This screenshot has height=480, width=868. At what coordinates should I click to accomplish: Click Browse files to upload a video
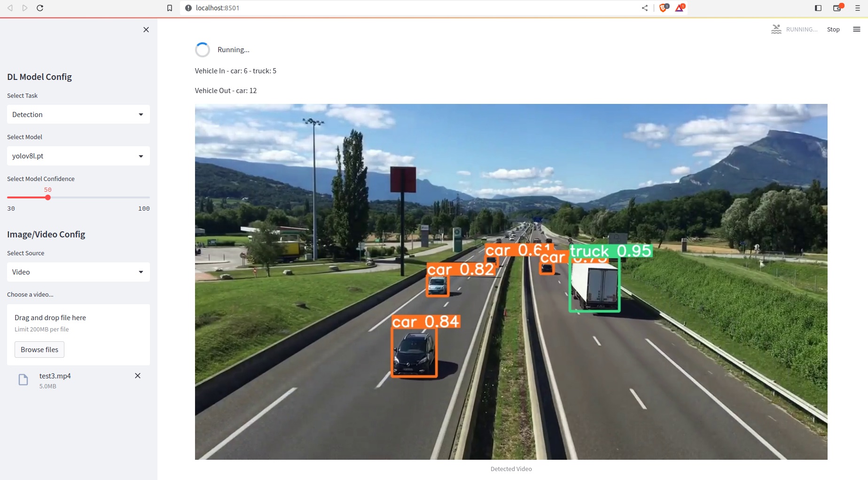[x=39, y=349]
